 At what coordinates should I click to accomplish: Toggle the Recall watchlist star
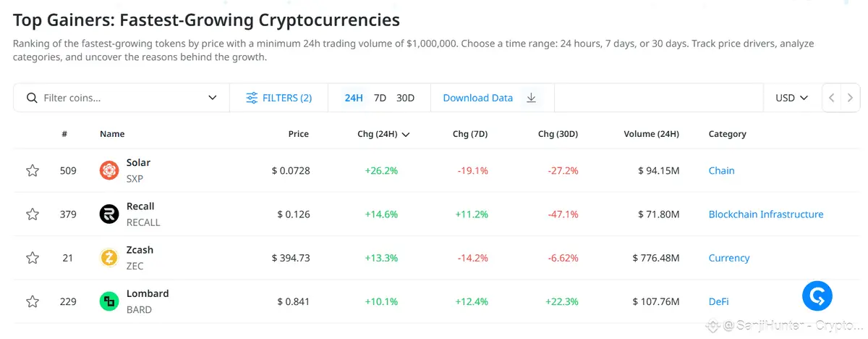(x=33, y=214)
